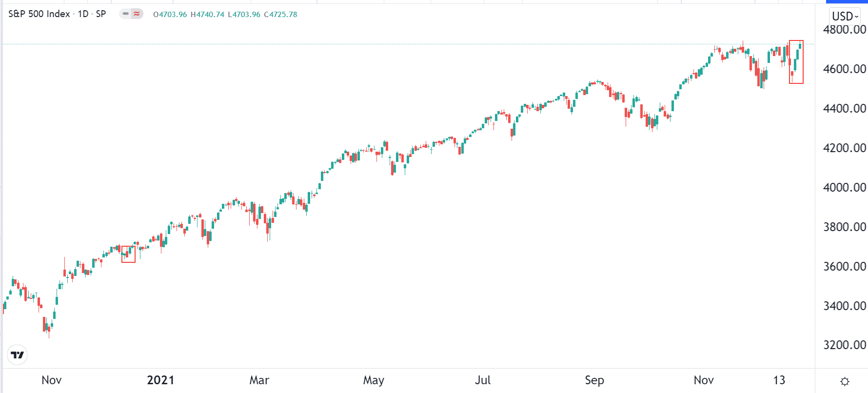
Task: Select the large red rectangle drawing near December
Action: coord(796,62)
